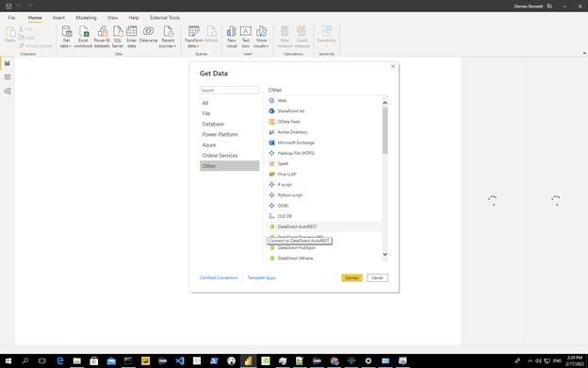Close the Get Data dialog

pos(393,66)
